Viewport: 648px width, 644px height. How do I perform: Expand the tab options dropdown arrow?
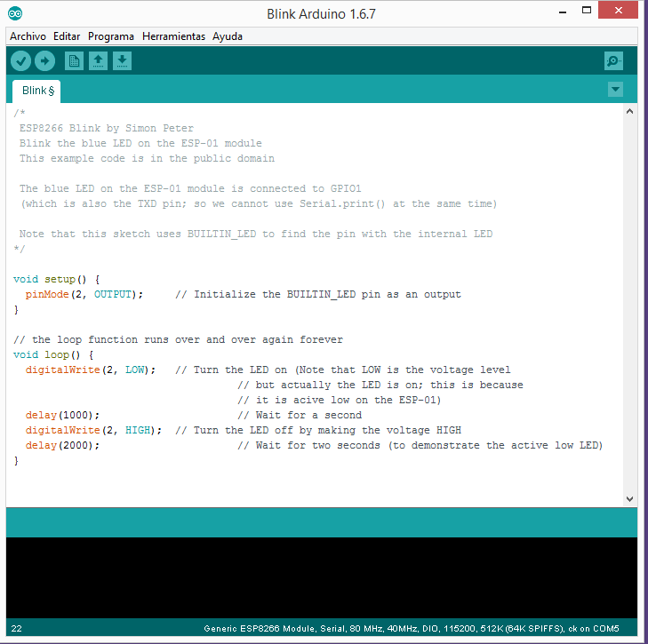click(x=615, y=89)
